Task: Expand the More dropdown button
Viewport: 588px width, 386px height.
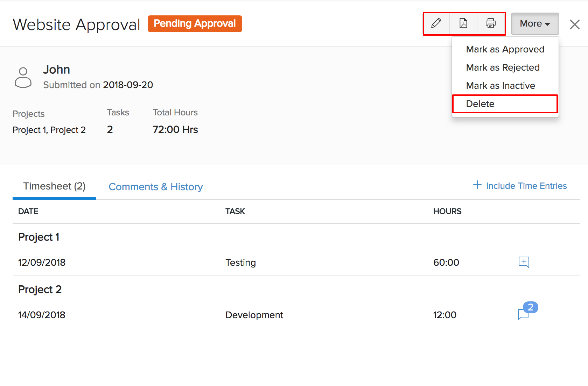Action: 534,24
